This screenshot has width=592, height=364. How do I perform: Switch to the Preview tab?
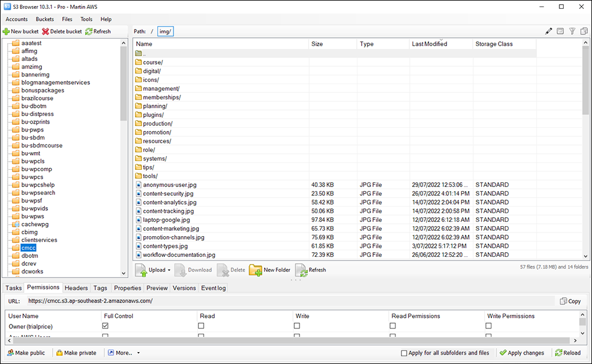(157, 288)
